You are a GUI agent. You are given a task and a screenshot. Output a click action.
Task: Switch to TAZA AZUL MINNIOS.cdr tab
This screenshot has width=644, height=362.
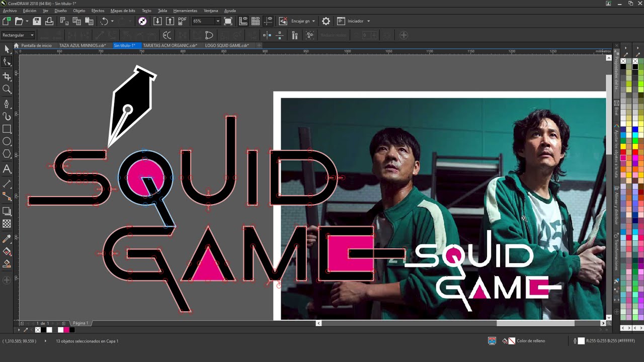pos(83,45)
